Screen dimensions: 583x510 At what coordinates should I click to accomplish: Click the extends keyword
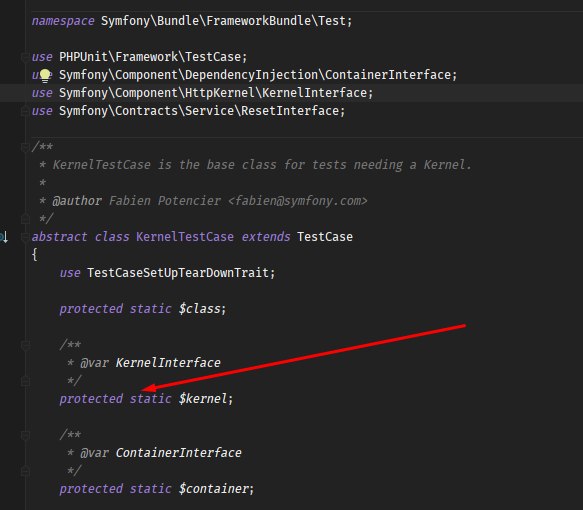click(x=266, y=237)
